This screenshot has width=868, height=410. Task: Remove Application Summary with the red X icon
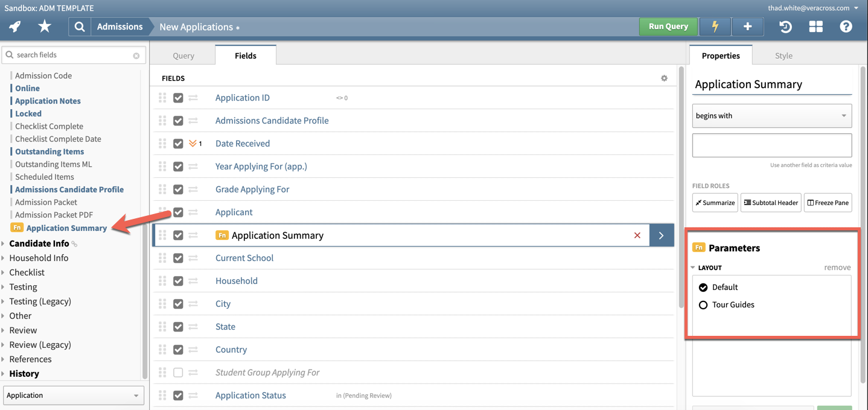637,235
